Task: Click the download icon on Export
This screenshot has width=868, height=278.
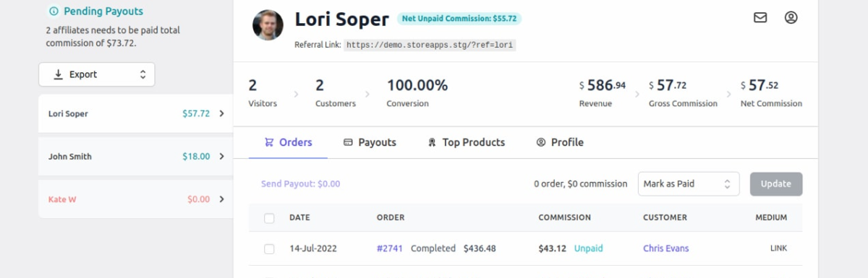Action: click(x=59, y=74)
